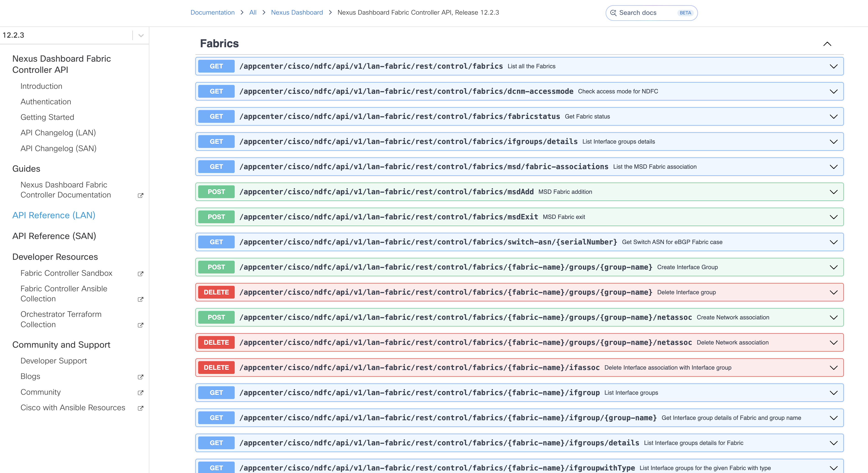
Task: Click the All breadcrumb link
Action: click(253, 13)
